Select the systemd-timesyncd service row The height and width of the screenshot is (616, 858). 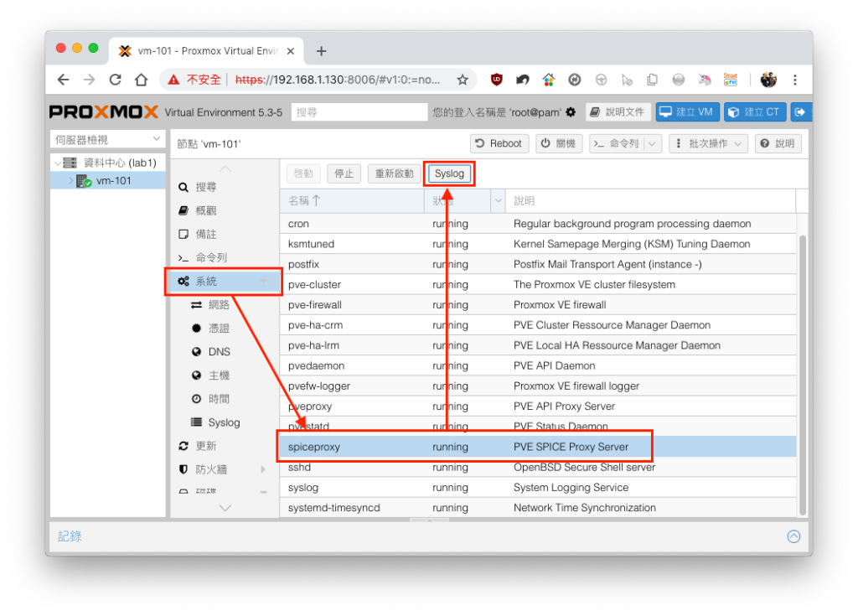[539, 508]
